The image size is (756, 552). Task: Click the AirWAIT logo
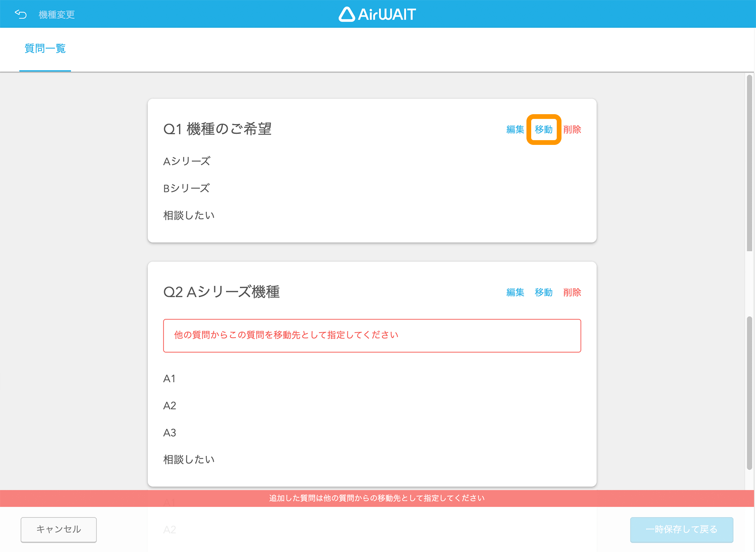[377, 15]
